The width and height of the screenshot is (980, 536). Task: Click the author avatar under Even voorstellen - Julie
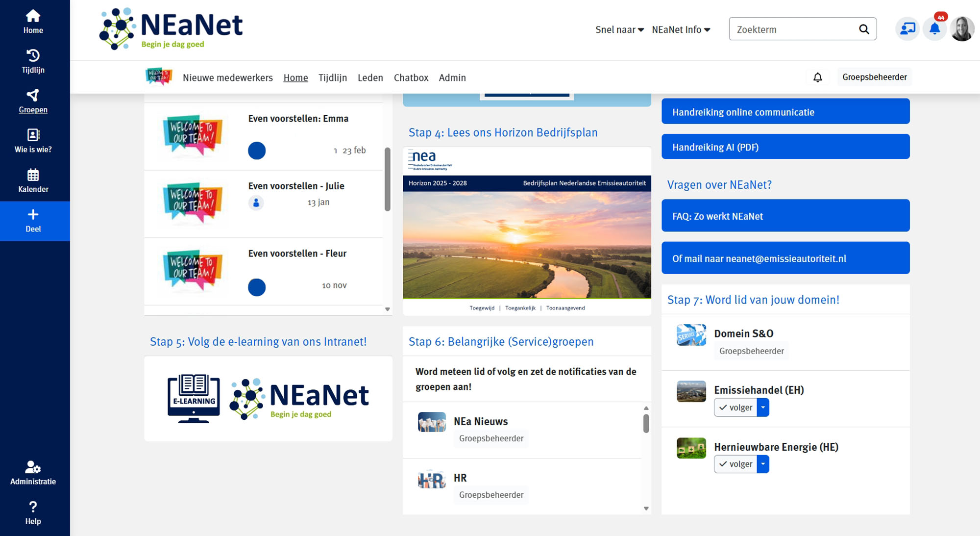point(256,203)
